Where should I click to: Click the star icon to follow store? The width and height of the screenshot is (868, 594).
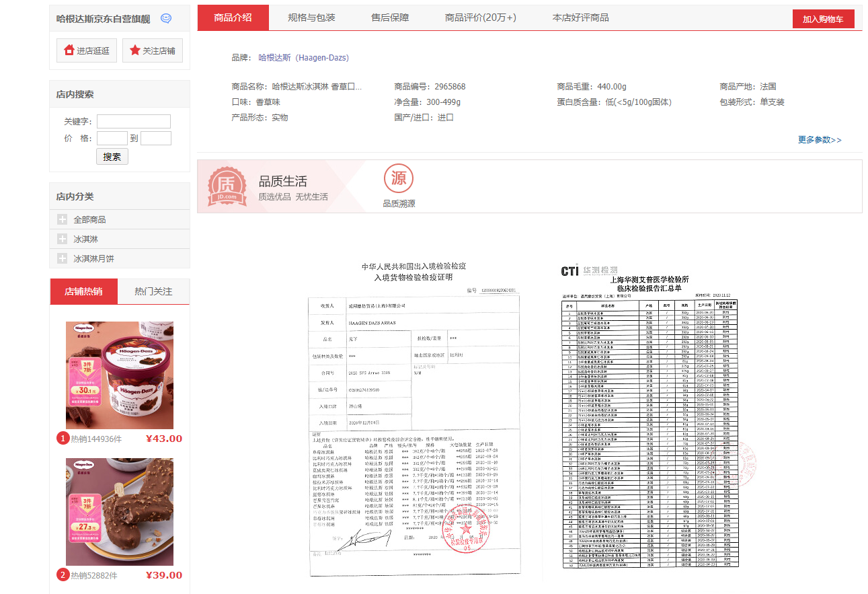[135, 50]
